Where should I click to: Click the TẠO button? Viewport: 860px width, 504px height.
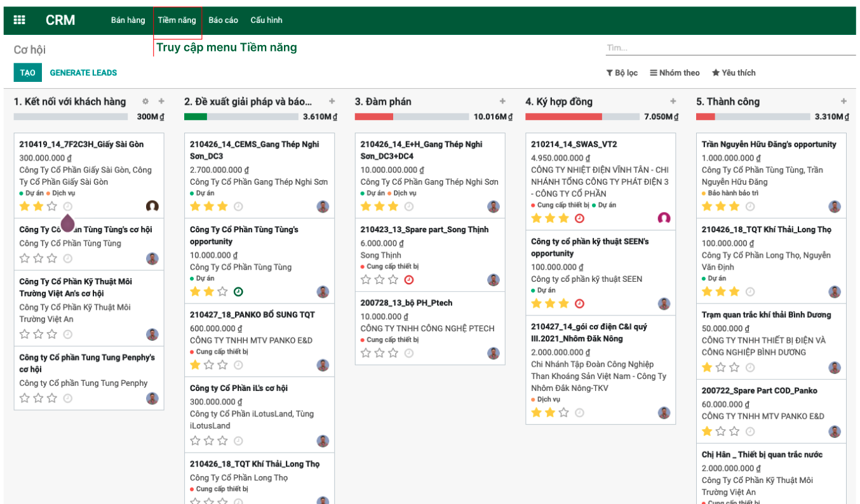[27, 73]
